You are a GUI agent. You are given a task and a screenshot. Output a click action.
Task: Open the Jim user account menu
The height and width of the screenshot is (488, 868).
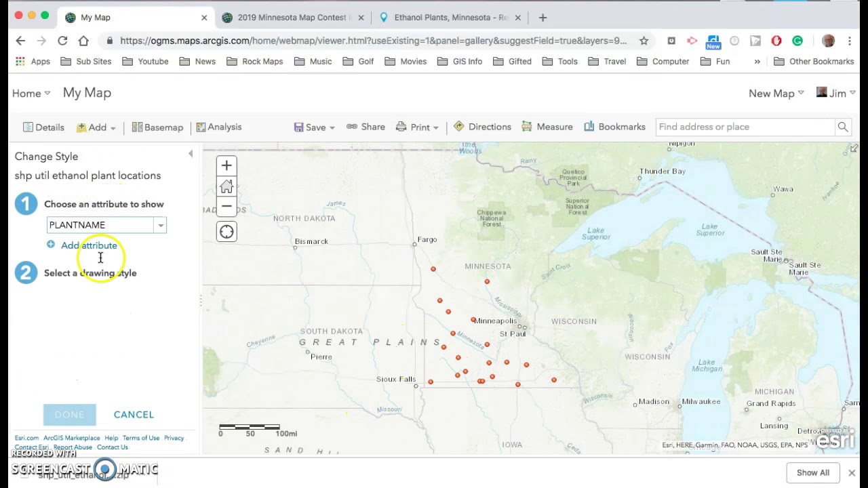(x=836, y=94)
